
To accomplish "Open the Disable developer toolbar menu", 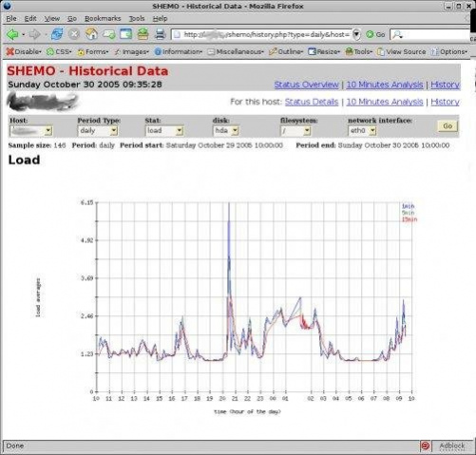I will click(x=24, y=51).
